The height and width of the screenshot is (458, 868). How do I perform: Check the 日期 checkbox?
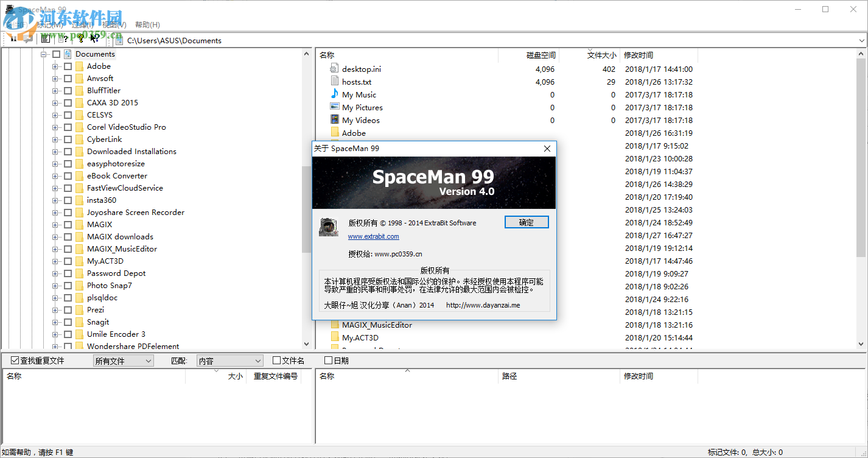click(x=327, y=360)
